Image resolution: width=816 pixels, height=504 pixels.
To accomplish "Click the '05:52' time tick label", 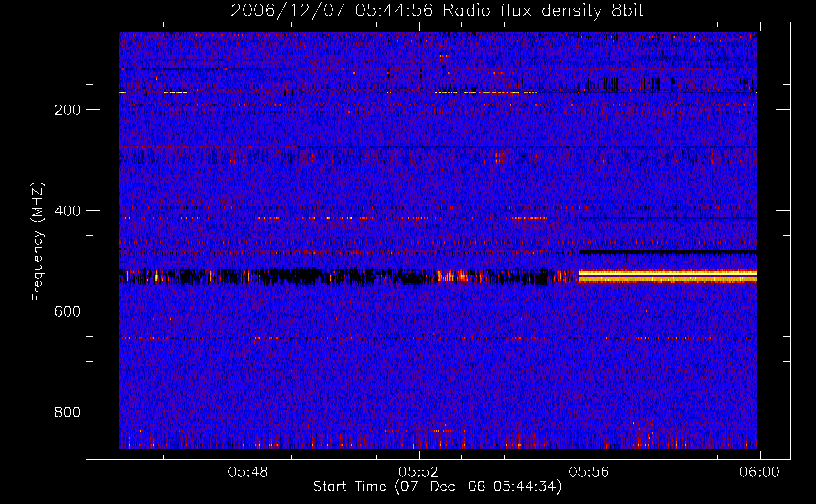I will tap(419, 472).
